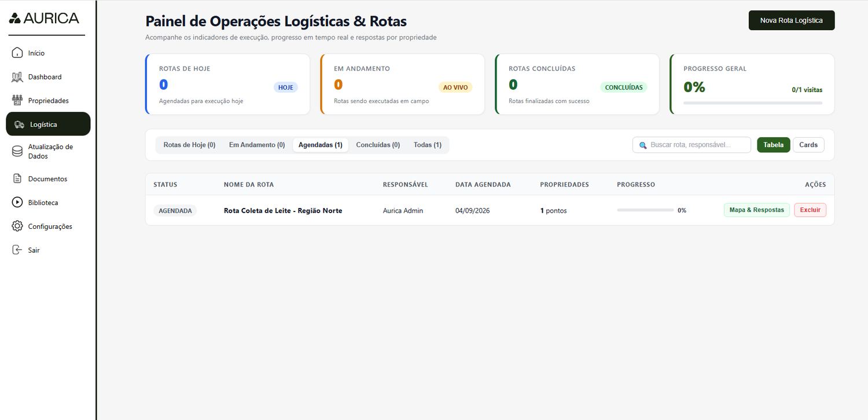Click the HOJE badge in Rotas de Hoje card

pos(286,87)
